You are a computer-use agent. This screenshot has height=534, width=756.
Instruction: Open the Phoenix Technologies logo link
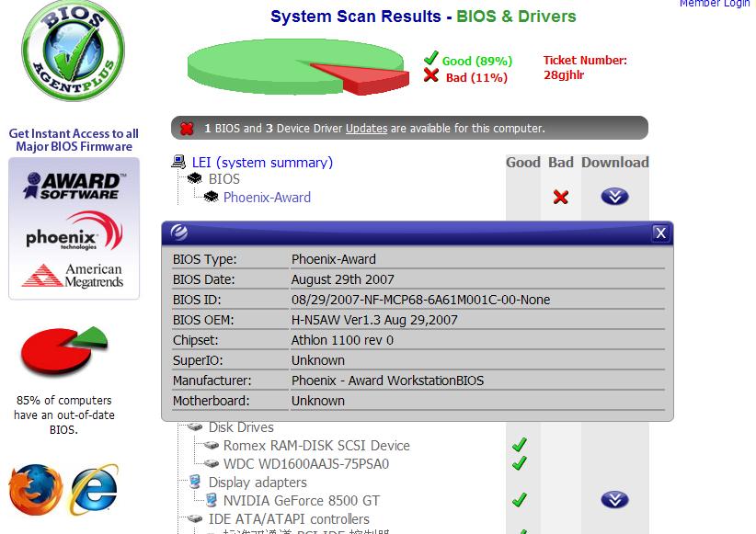74,232
